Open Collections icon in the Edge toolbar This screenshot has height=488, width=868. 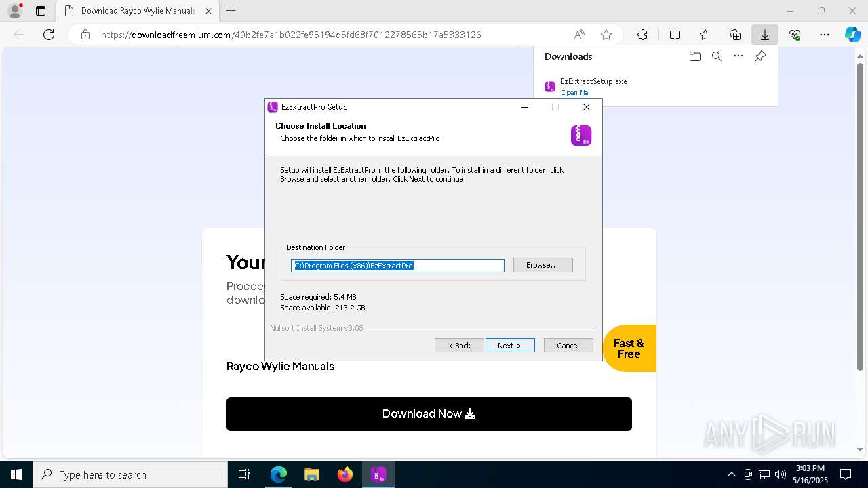tap(735, 35)
